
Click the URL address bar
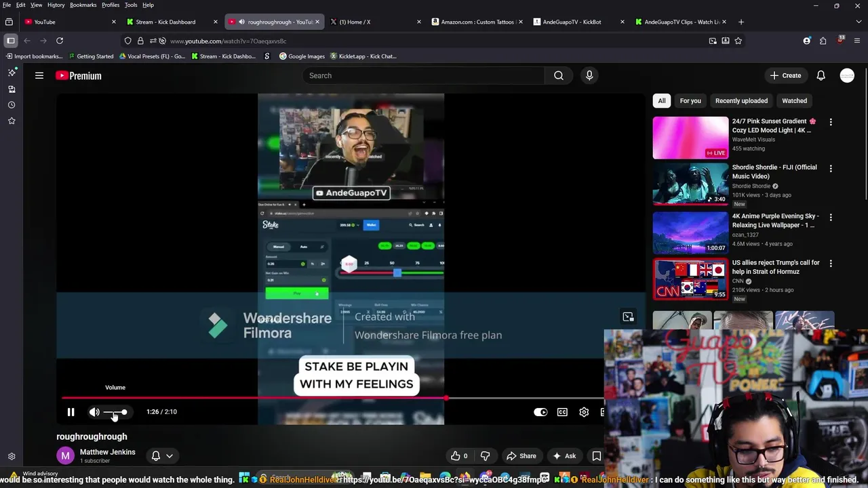point(434,41)
